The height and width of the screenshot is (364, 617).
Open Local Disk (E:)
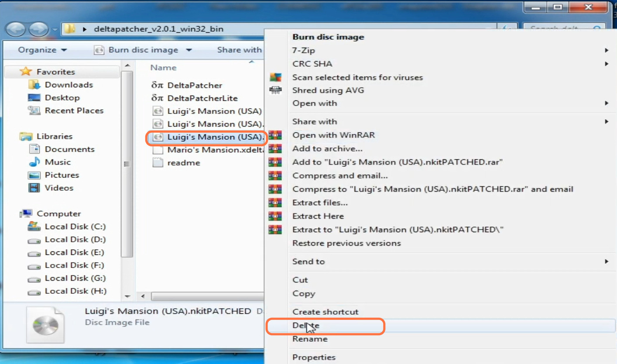point(75,252)
